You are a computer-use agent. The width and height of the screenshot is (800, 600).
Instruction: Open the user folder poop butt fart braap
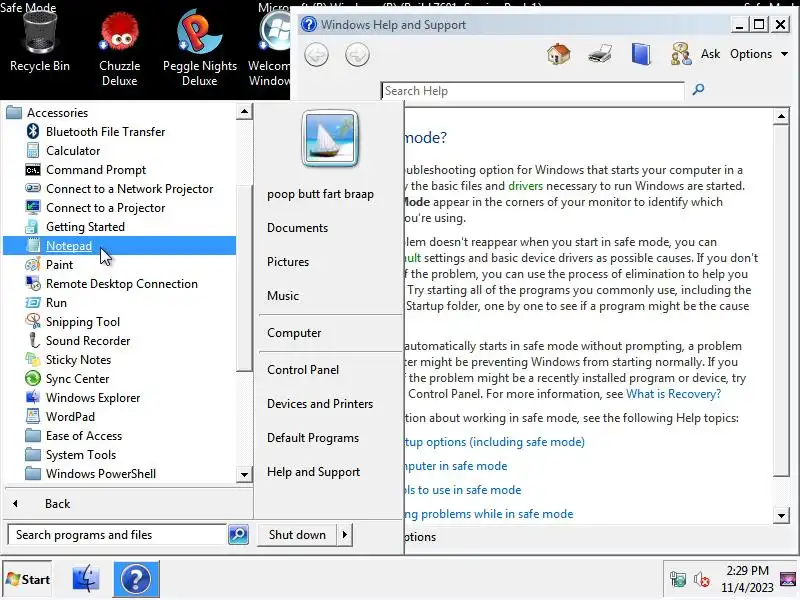point(320,194)
